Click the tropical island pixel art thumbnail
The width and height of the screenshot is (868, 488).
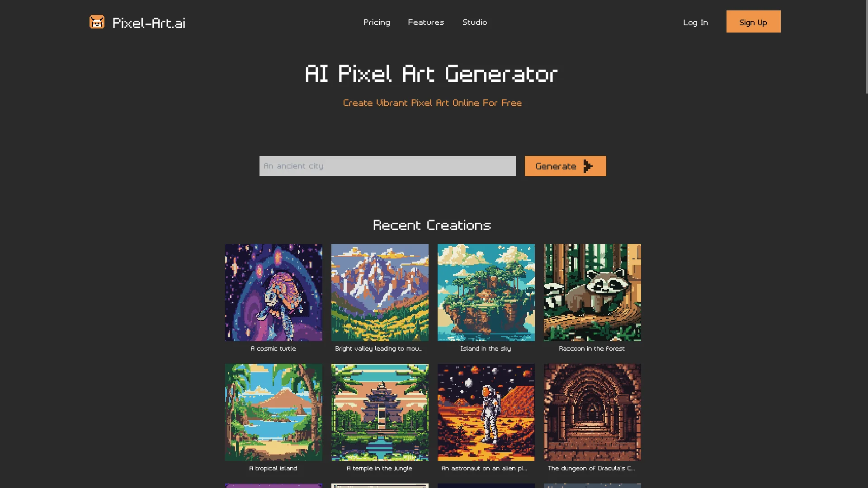tap(274, 412)
